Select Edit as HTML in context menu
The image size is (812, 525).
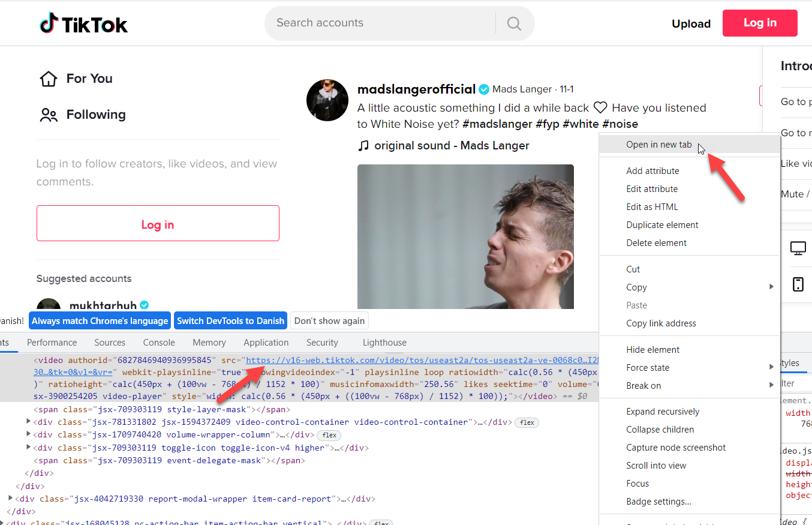coord(690,207)
